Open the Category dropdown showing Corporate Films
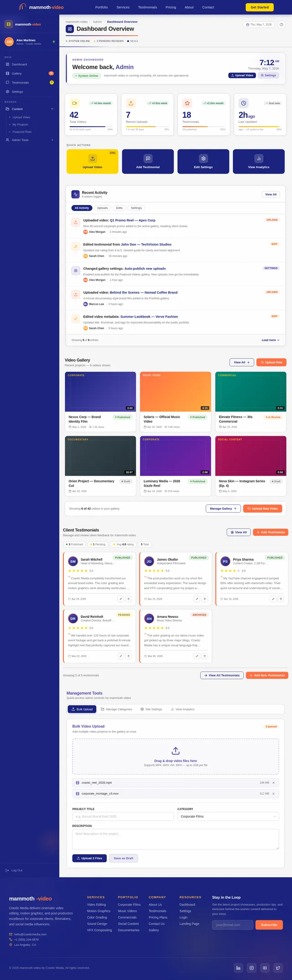This screenshot has width=292, height=980. point(228,816)
